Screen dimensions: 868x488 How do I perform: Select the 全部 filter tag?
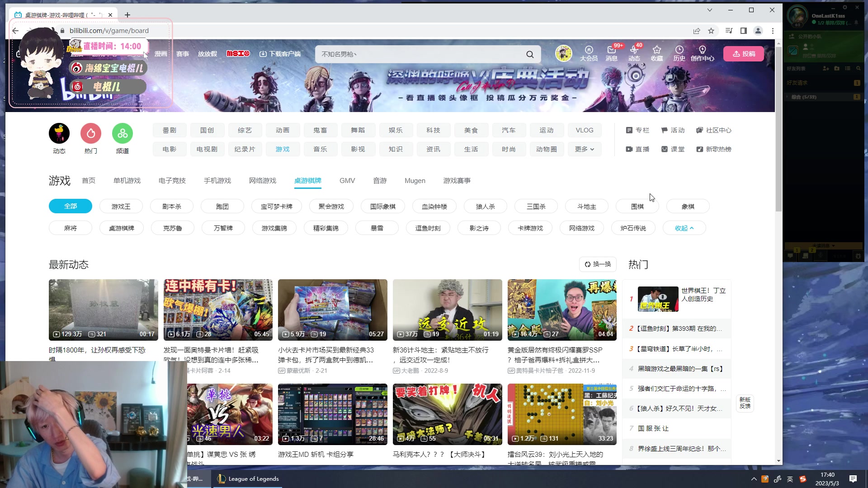click(x=71, y=206)
